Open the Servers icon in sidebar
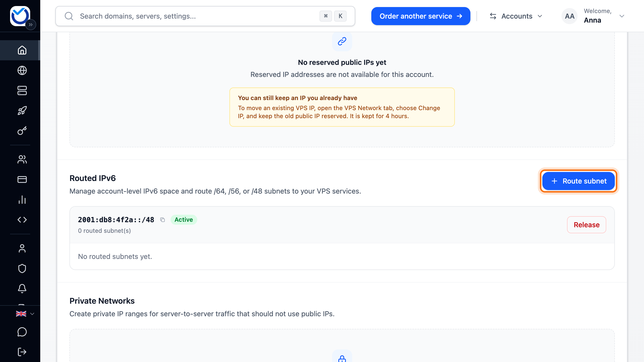The width and height of the screenshot is (644, 362). tap(22, 90)
